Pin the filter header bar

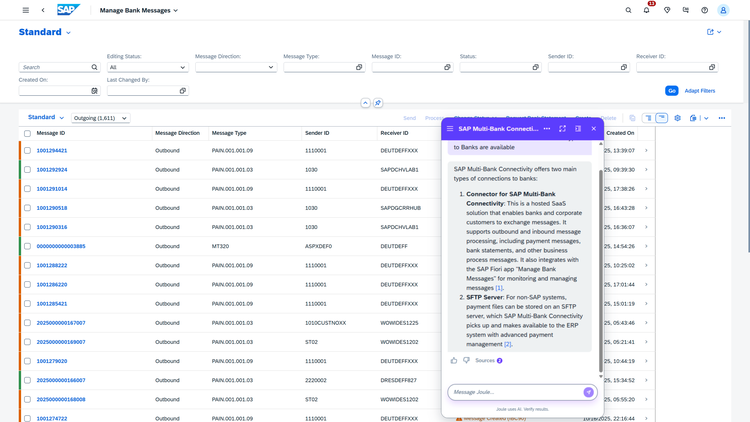point(378,103)
